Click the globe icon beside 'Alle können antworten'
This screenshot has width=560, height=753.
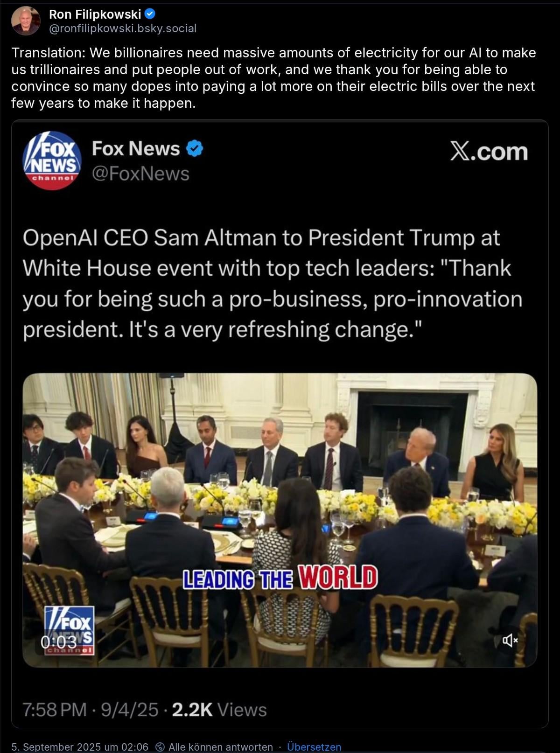click(160, 747)
